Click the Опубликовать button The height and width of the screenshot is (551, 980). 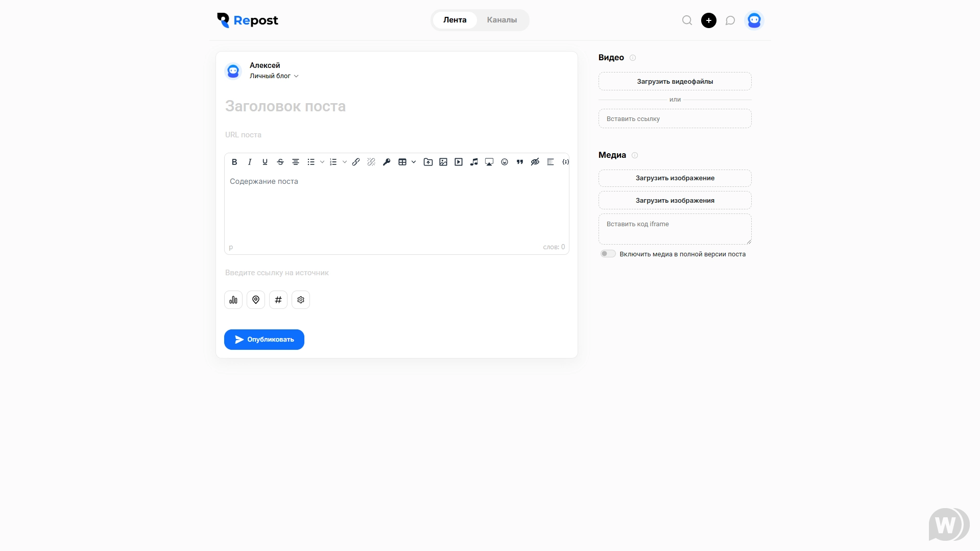[x=264, y=340]
